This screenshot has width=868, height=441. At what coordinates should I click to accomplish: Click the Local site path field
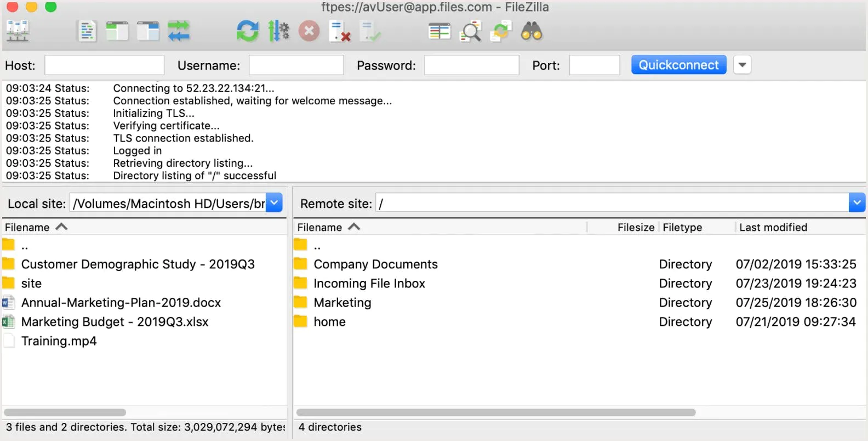[x=168, y=203]
